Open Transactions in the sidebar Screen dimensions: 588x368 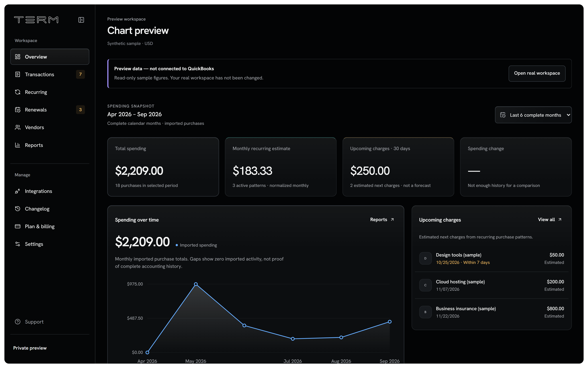pyautogui.click(x=50, y=75)
